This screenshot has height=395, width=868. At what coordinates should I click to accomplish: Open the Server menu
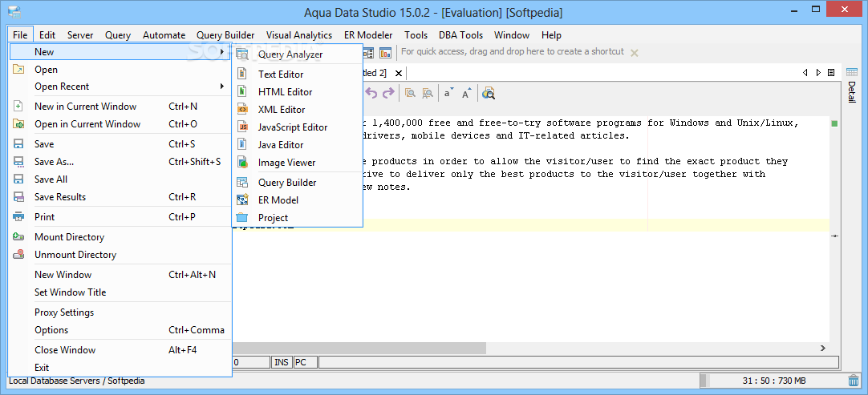coord(80,35)
